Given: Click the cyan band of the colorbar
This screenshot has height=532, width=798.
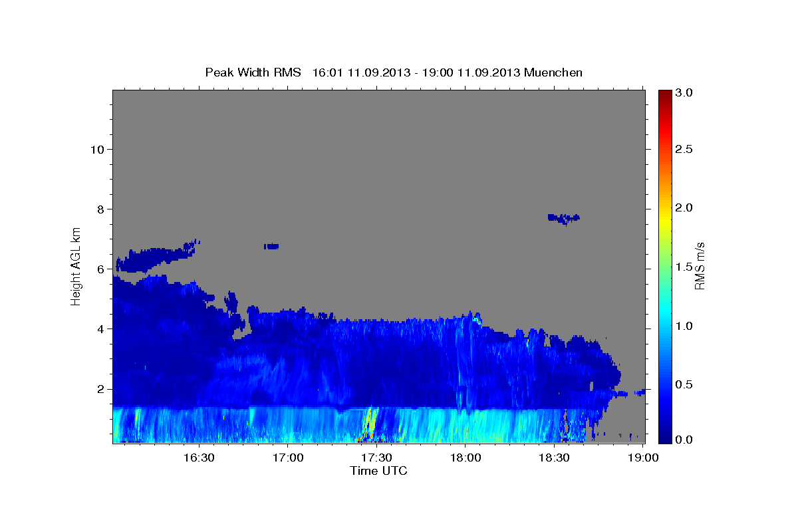Looking at the screenshot, I should [x=664, y=313].
